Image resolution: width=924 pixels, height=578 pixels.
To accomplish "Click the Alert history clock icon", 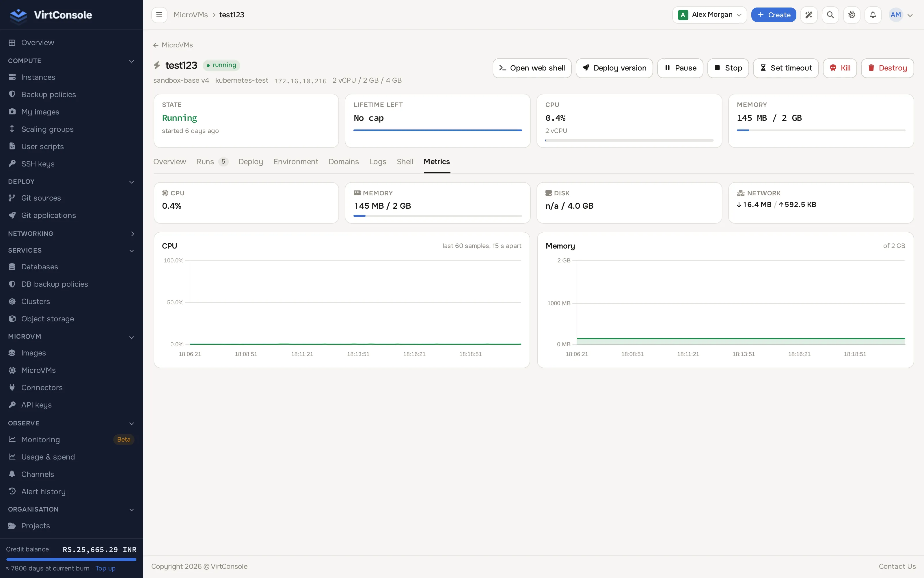I will pos(12,491).
